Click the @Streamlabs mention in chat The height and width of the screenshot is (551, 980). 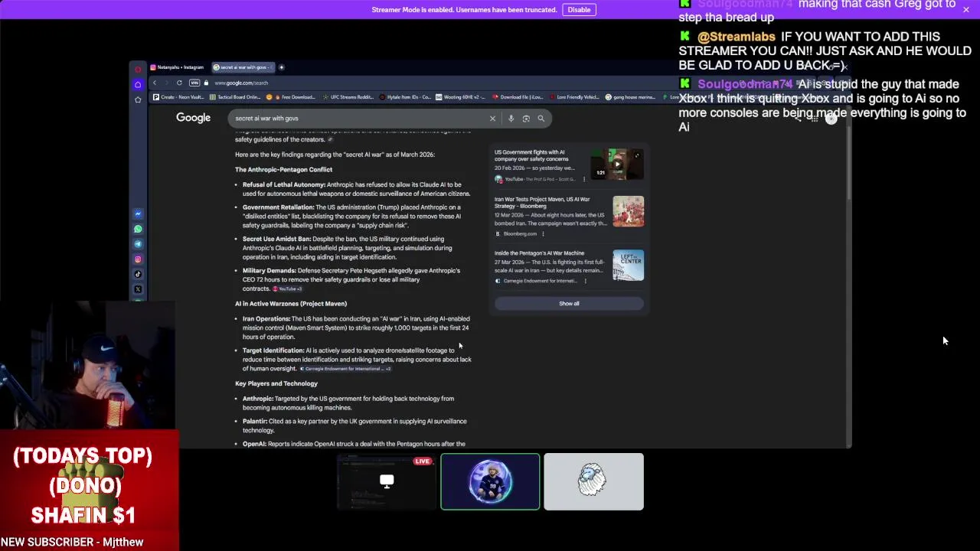point(737,37)
